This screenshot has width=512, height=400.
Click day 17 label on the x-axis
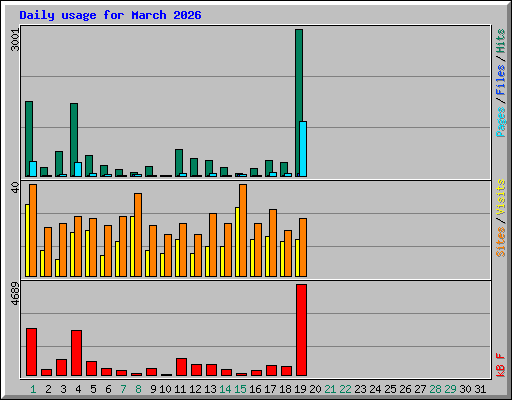[270, 389]
